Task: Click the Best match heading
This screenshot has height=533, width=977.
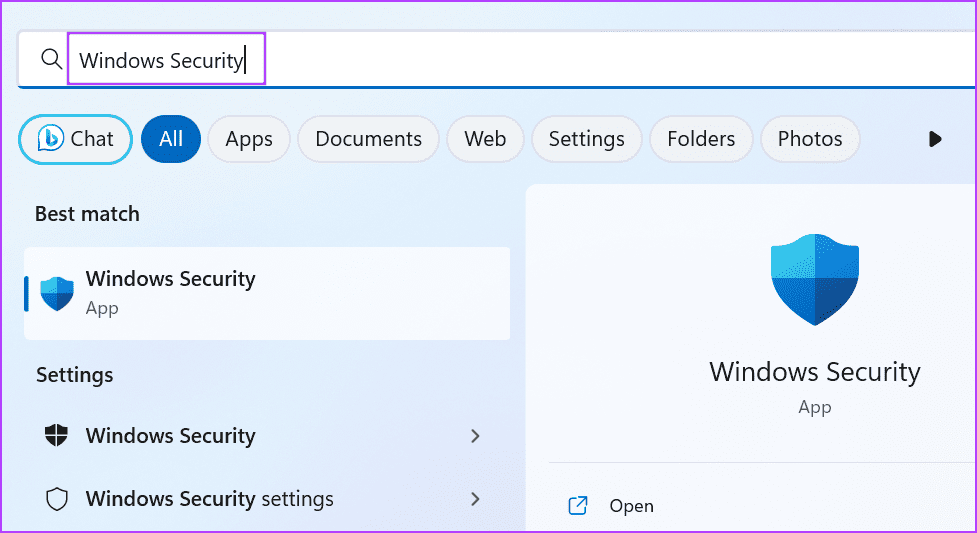Action: [x=87, y=214]
